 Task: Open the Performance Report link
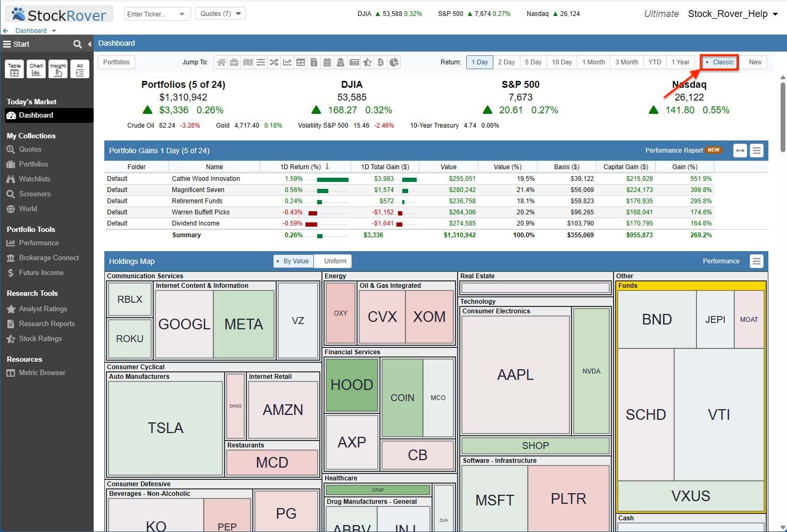click(x=674, y=151)
